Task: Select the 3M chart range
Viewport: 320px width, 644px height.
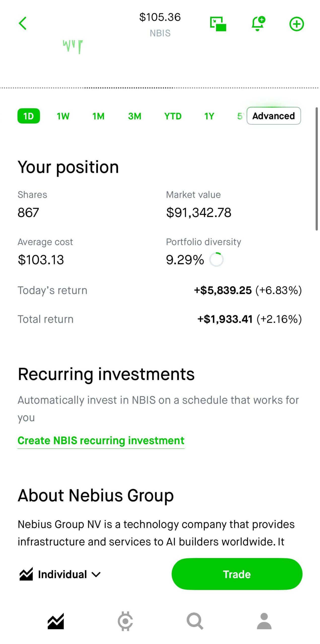Action: click(134, 116)
